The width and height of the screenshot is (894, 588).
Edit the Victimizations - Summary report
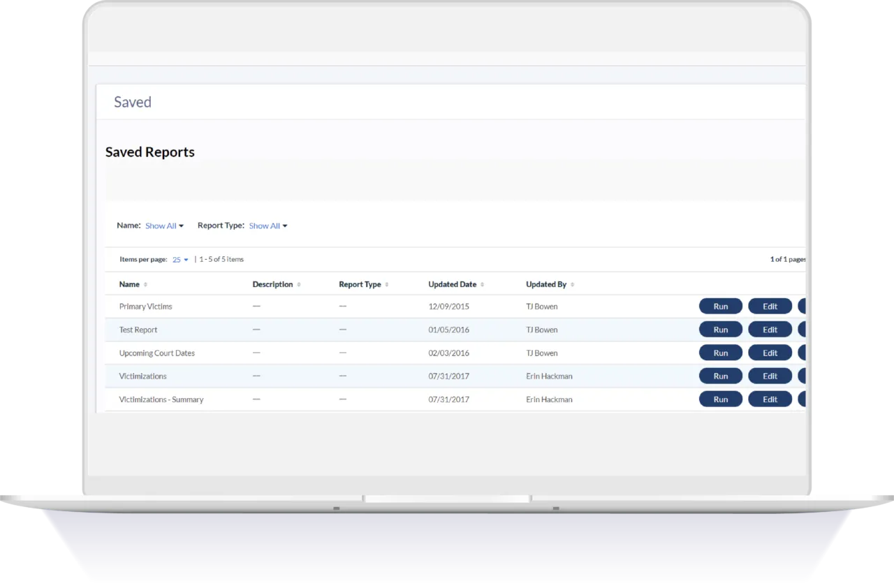point(770,399)
